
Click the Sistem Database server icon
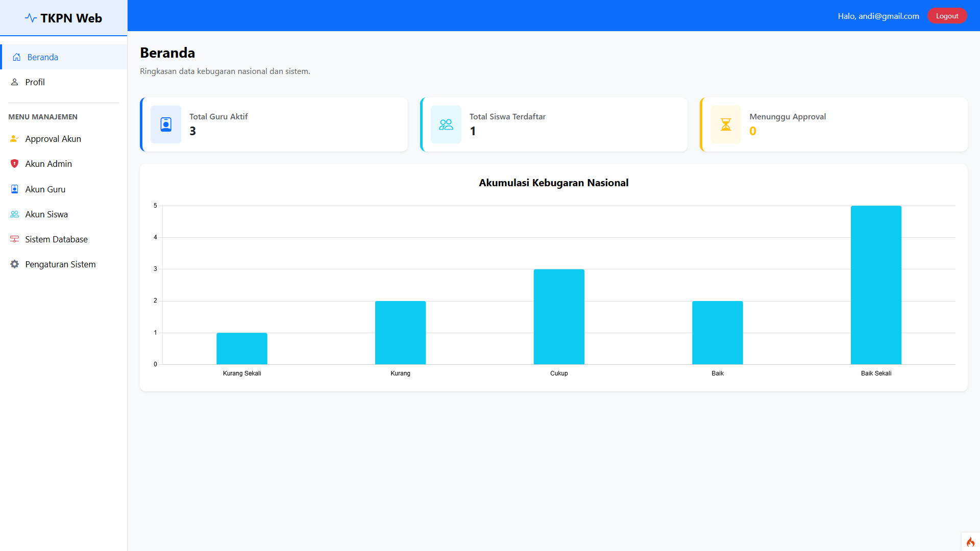click(14, 239)
